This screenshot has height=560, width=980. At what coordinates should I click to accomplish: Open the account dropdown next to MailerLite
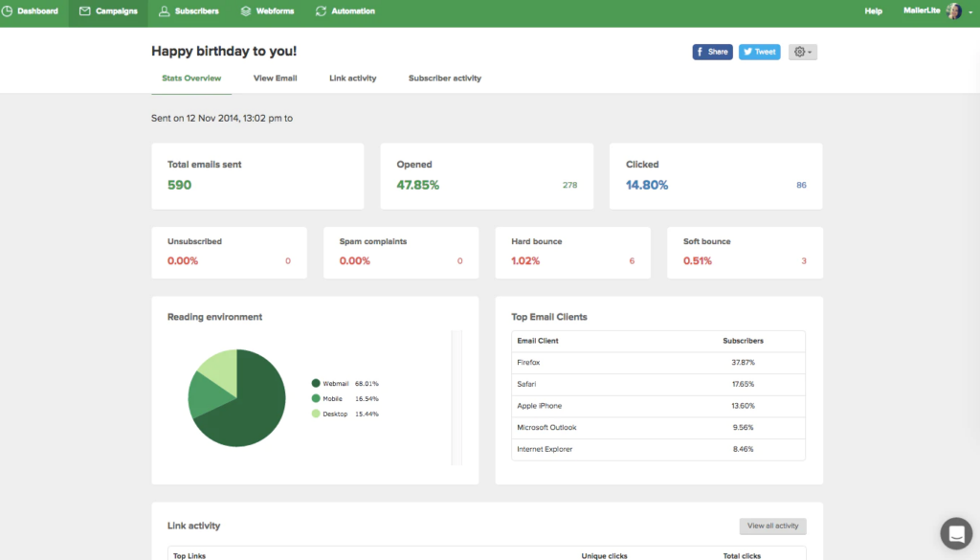969,12
